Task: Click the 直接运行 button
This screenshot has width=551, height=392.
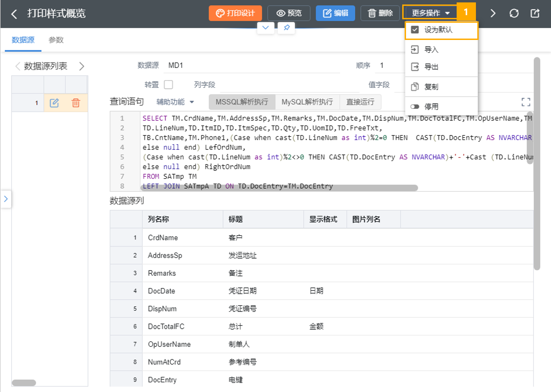Action: 360,102
